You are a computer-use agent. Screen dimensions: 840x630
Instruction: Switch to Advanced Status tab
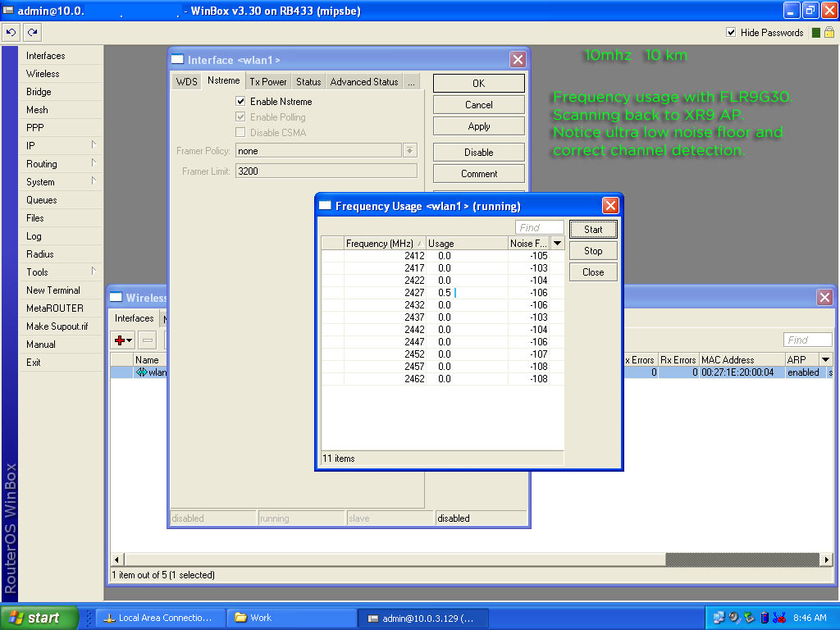click(363, 82)
